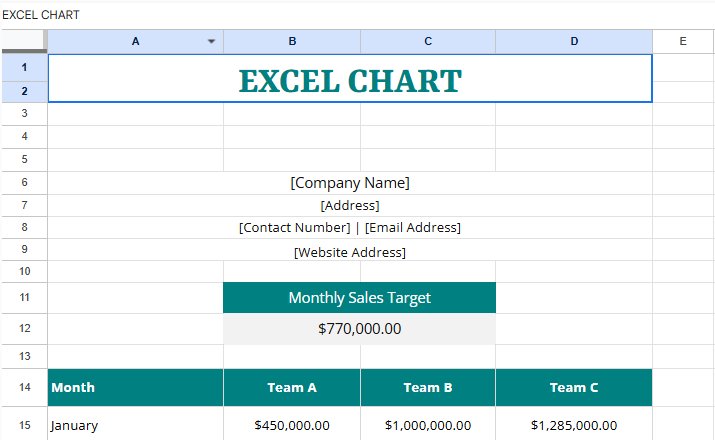Select the contact number and email cell
This screenshot has height=440, width=715.
[350, 228]
